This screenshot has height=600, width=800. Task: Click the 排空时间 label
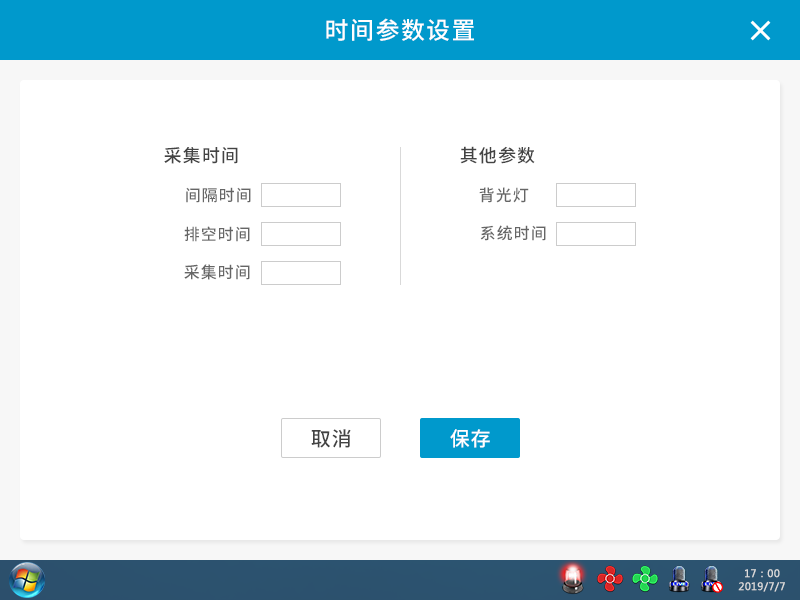(217, 234)
